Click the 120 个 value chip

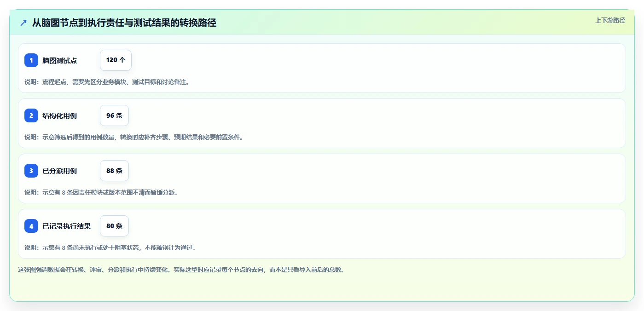(x=116, y=60)
